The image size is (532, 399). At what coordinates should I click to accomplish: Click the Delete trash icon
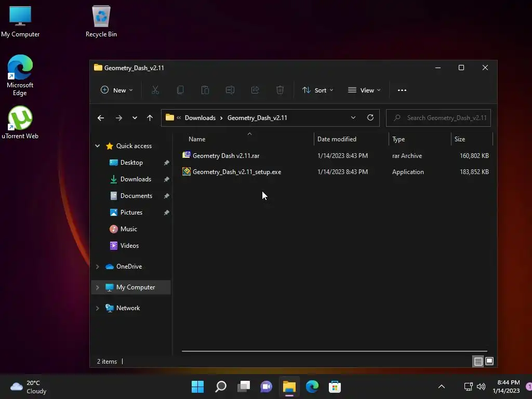click(280, 90)
